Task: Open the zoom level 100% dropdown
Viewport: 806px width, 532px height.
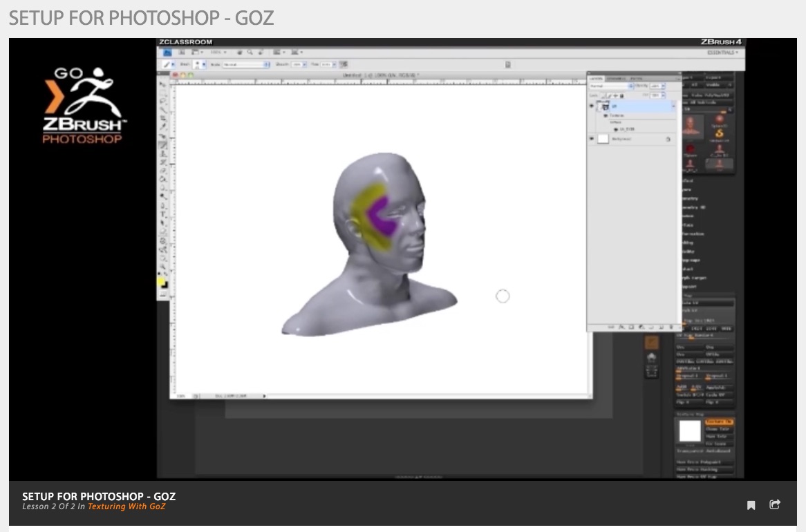Action: 218,53
